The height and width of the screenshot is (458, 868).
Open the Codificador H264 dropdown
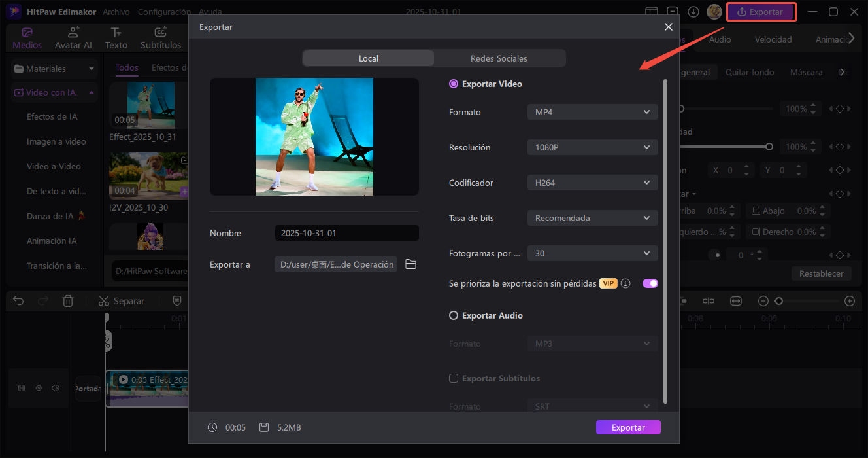pos(592,183)
